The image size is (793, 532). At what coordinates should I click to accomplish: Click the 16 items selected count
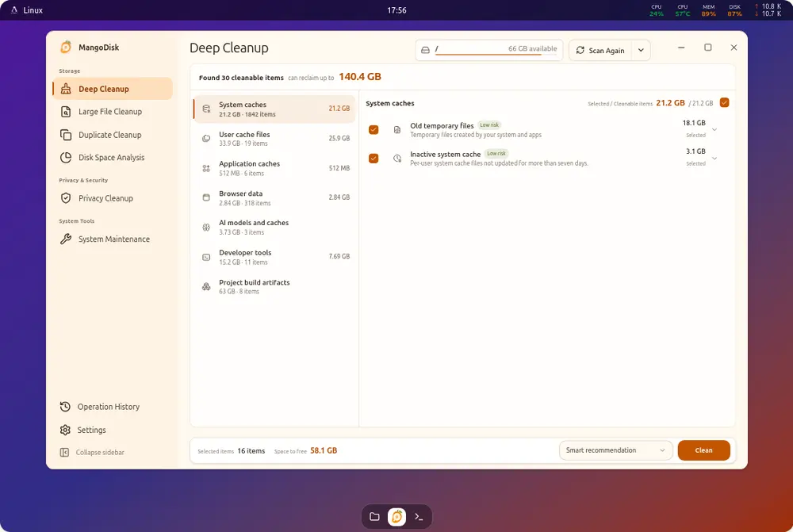click(x=251, y=450)
